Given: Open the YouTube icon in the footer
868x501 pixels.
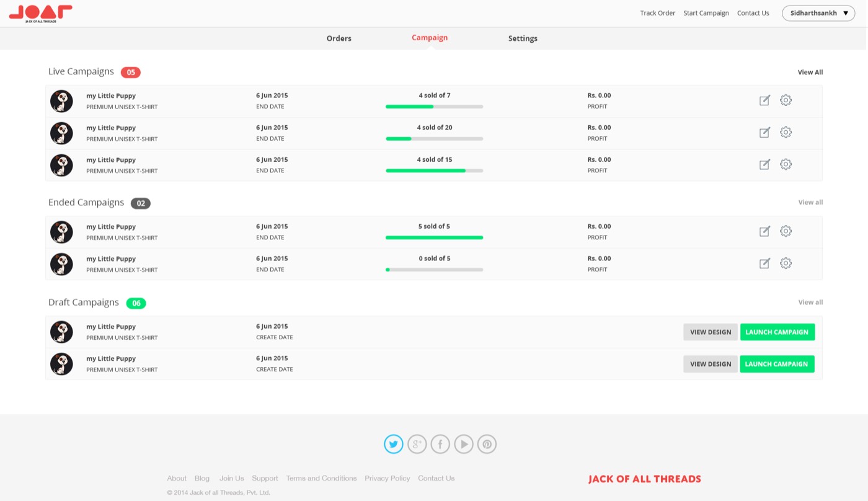Looking at the screenshot, I should pyautogui.click(x=464, y=444).
